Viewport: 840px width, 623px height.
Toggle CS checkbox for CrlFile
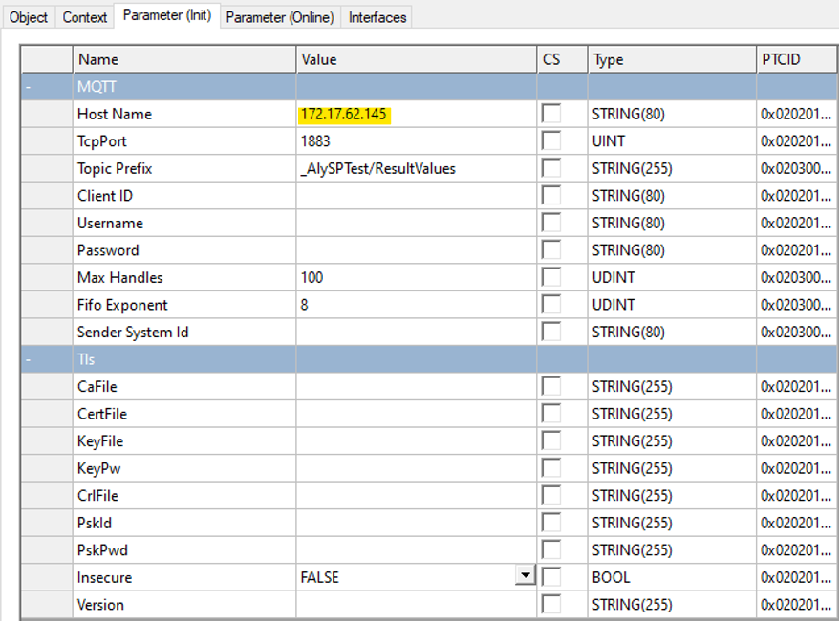click(551, 496)
